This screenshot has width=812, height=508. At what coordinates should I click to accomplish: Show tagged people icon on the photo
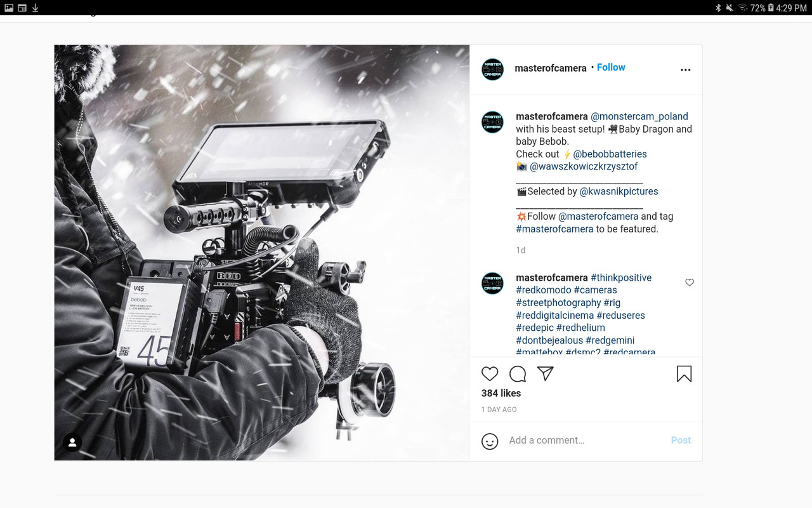(x=72, y=443)
